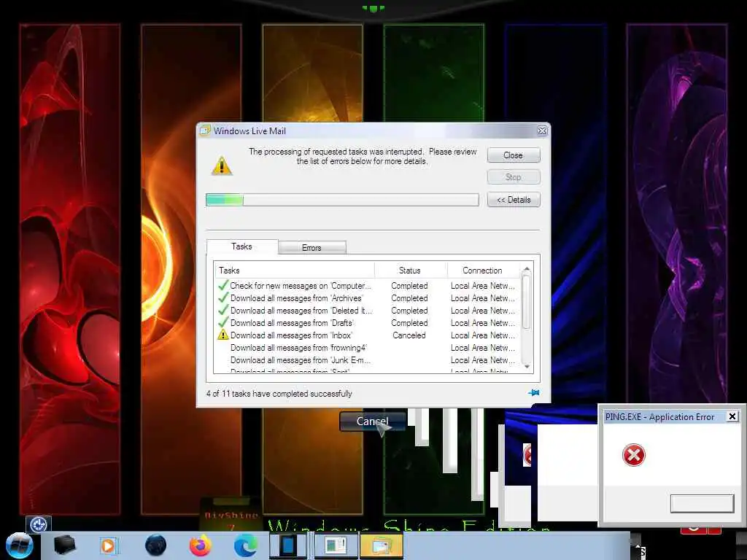Click the Windows Live Mail title bar icon
The image size is (747, 560).
205,130
